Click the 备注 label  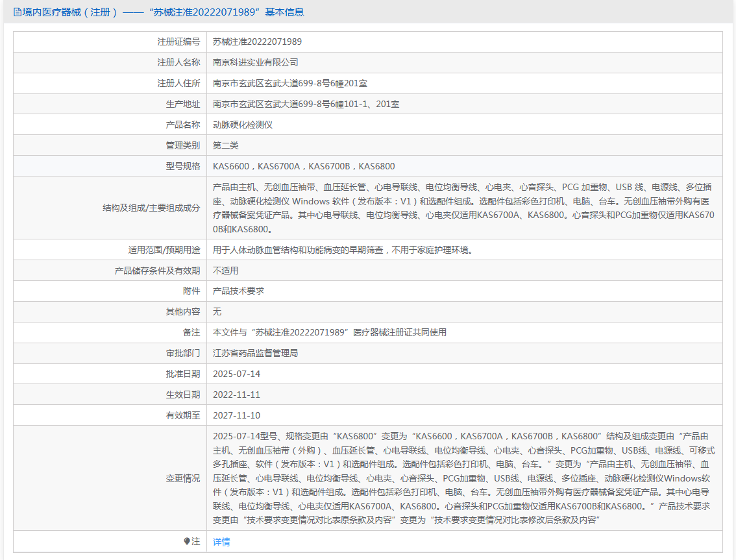click(191, 332)
